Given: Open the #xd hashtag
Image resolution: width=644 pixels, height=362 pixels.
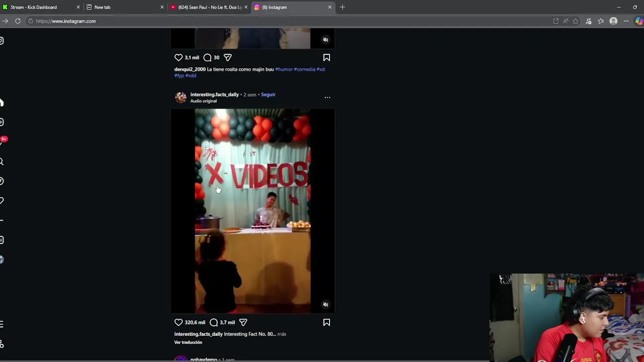Looking at the screenshot, I should (x=320, y=69).
